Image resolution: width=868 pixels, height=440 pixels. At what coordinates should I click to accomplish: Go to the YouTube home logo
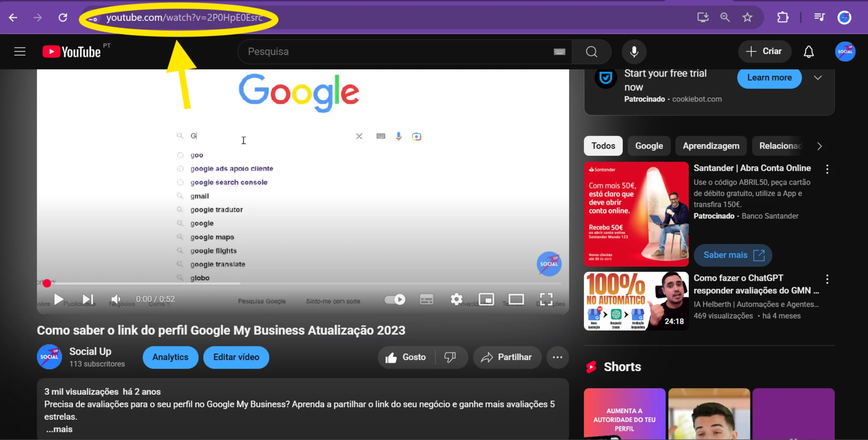pyautogui.click(x=72, y=52)
